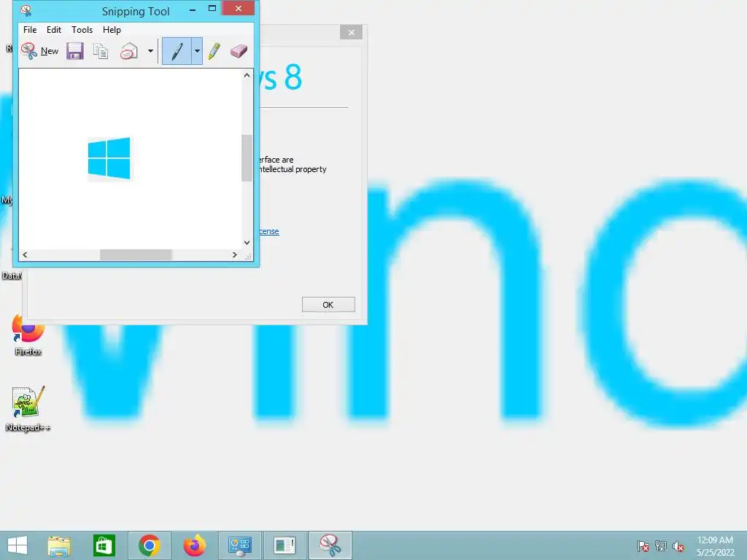Expand Send Snip options arrow
747x560 pixels.
[x=150, y=51]
